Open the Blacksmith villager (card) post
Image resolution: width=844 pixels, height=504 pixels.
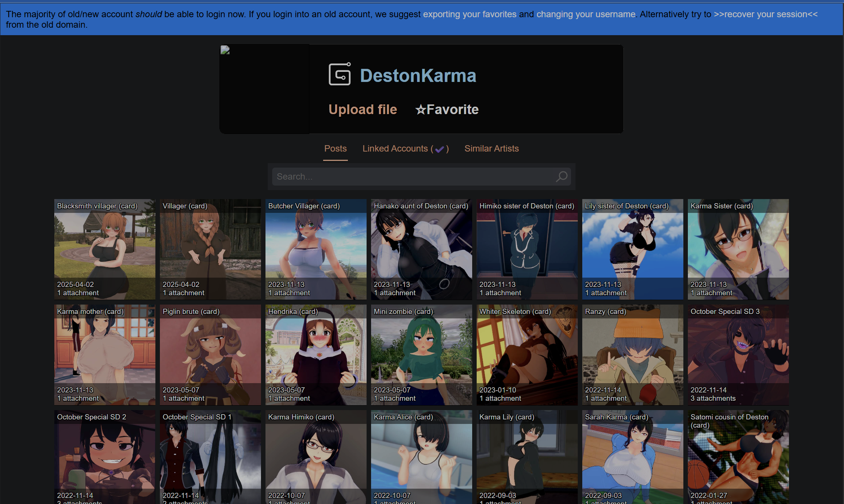click(104, 249)
